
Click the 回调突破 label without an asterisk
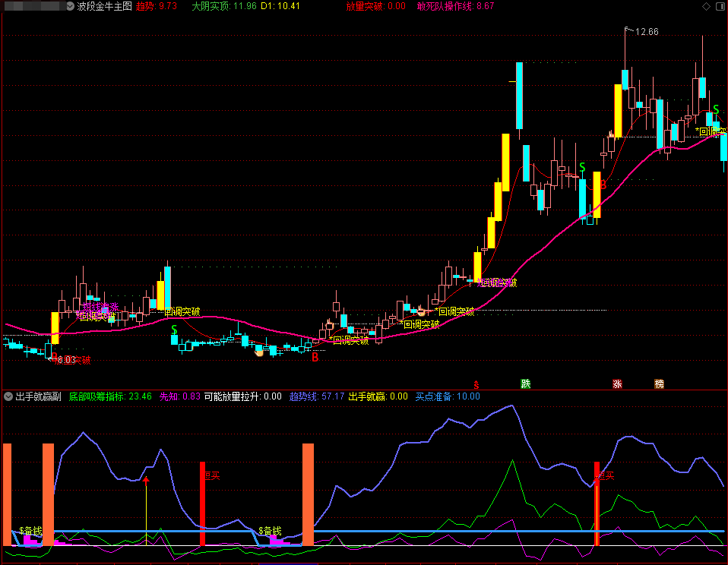(x=182, y=311)
